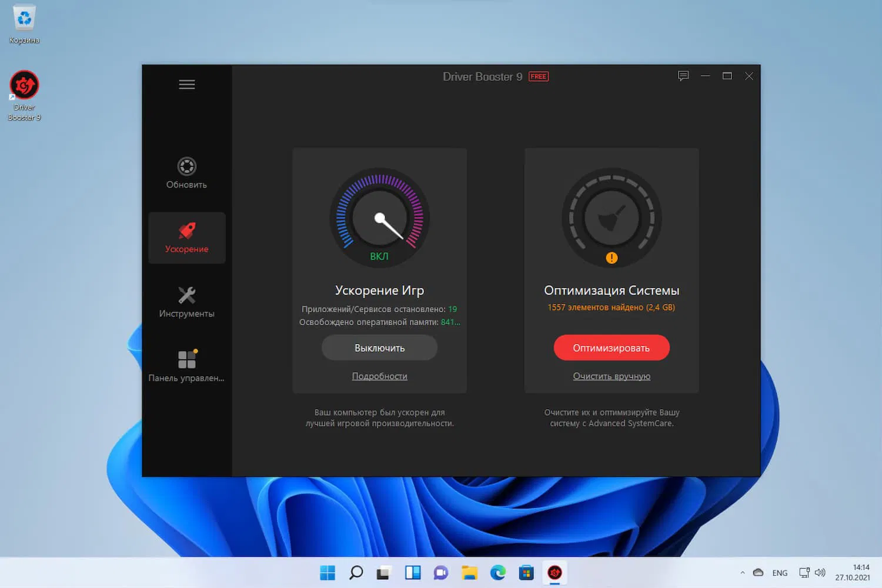Click the red Оптимизировать button
882x588 pixels.
tap(612, 348)
